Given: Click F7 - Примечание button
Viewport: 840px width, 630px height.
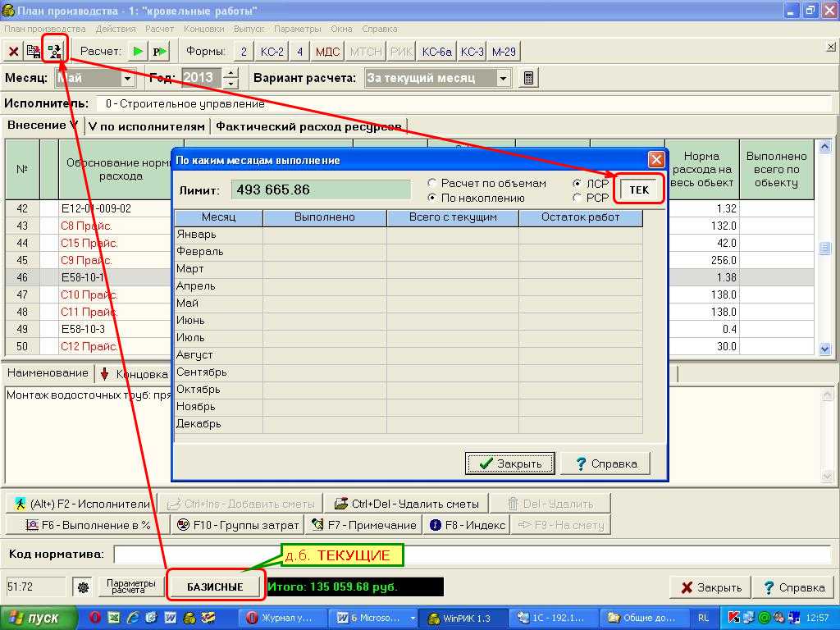Looking at the screenshot, I should 363,526.
